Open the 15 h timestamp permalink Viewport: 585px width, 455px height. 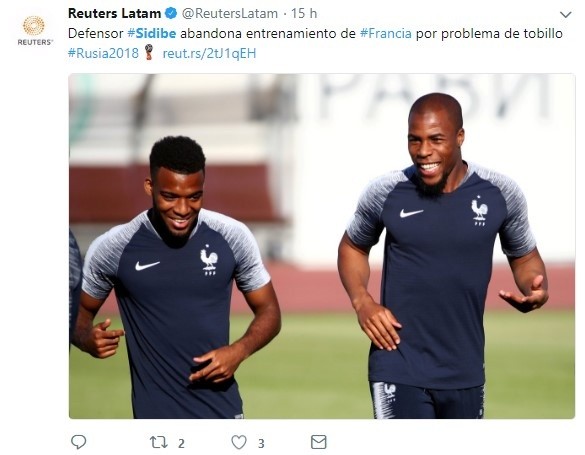(304, 14)
